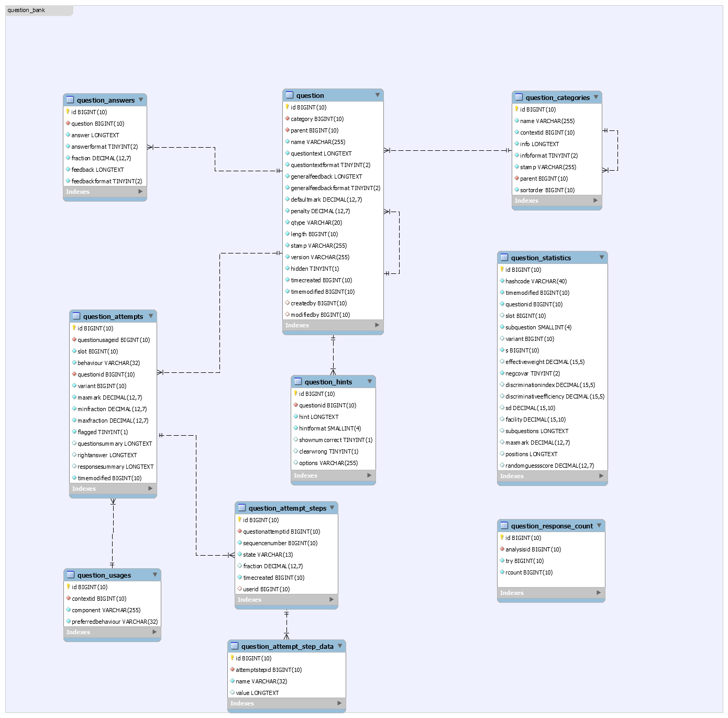Collapse question_attempt_step_data table via header arrow
Viewport: 728px width, 718px height.
pos(340,646)
